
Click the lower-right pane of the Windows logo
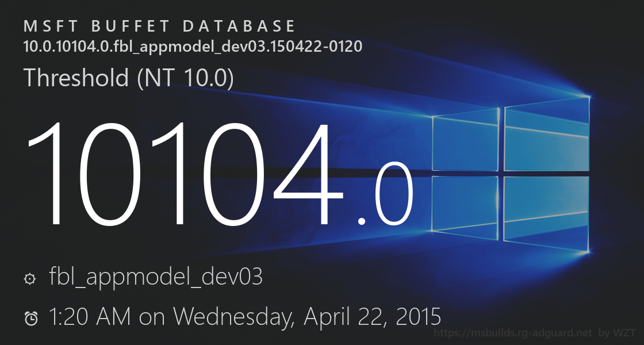[x=547, y=213]
